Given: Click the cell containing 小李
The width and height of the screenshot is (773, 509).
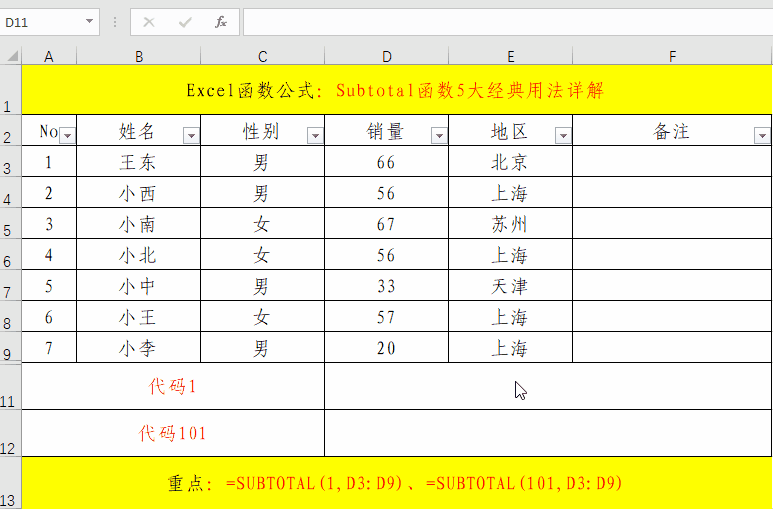Looking at the screenshot, I should tap(139, 348).
